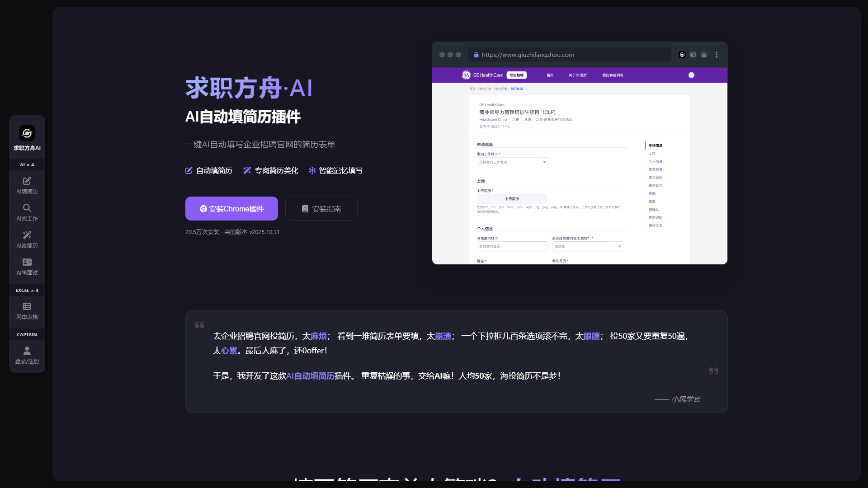Click 关于GE医疗 navigation item
The height and width of the screenshot is (488, 868).
pos(578,75)
